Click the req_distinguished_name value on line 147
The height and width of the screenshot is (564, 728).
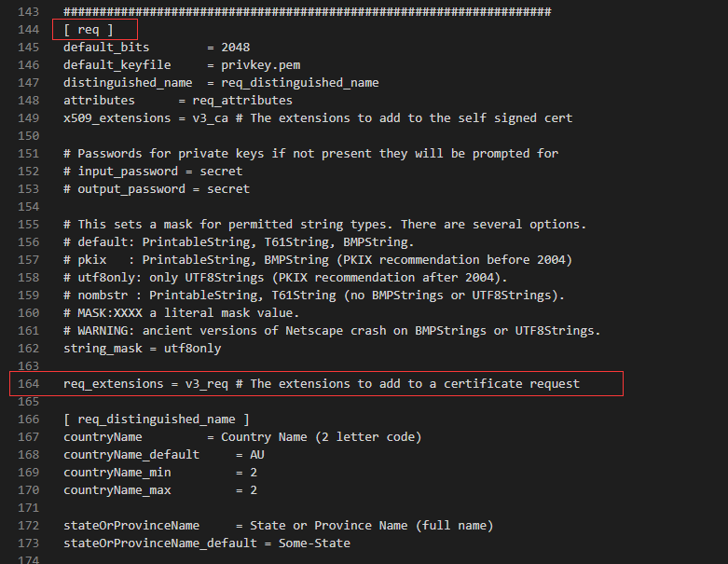(300, 83)
